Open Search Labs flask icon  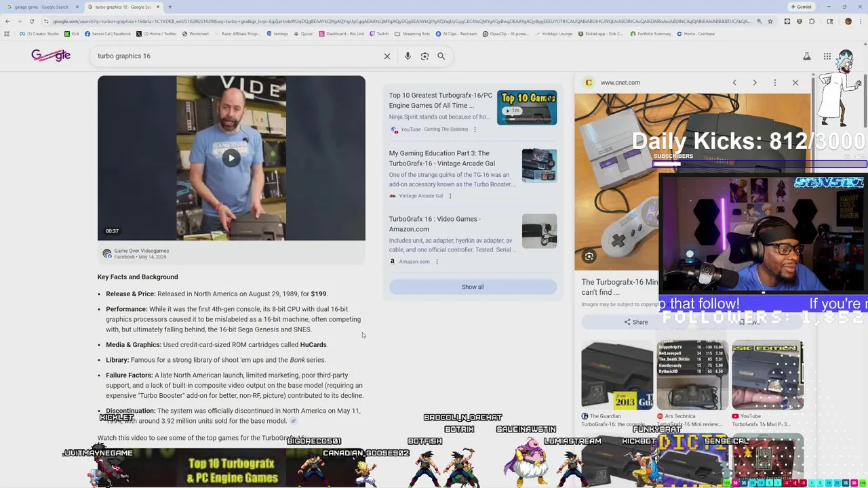pyautogui.click(x=807, y=56)
